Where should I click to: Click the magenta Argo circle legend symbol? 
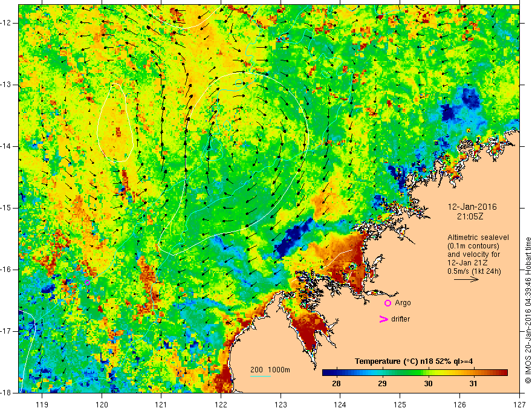click(x=388, y=303)
